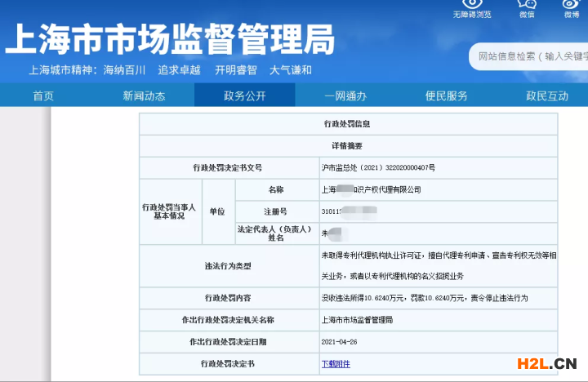
Task: Click the 单位 label cell
Action: (x=219, y=211)
